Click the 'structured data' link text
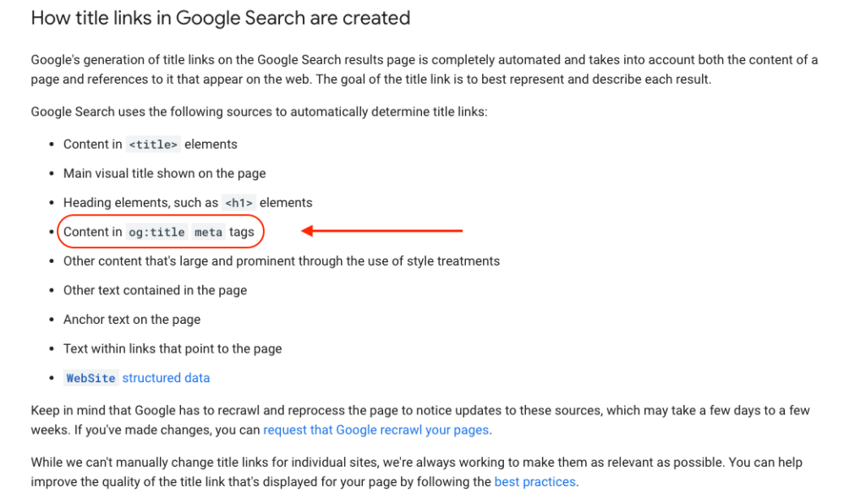The image size is (866, 504). [166, 378]
